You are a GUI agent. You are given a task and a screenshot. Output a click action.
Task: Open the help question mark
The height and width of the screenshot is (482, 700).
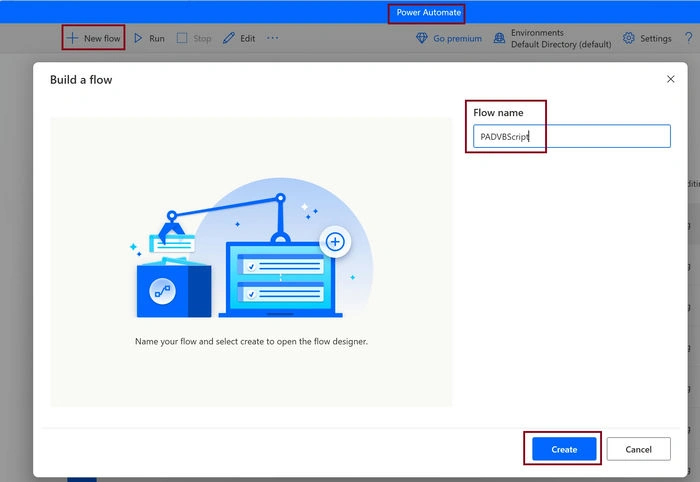688,38
